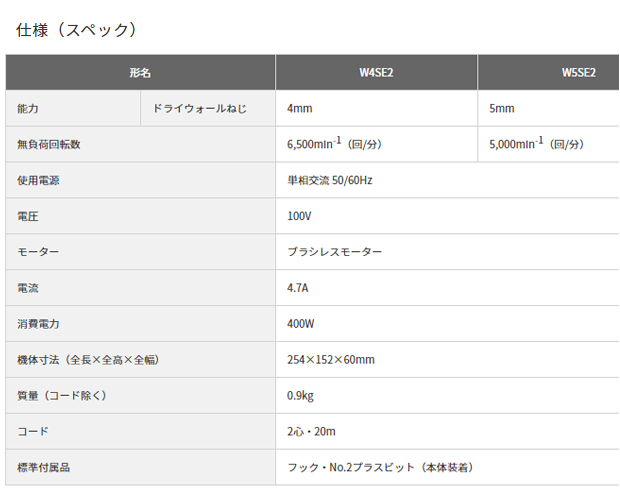620x500 pixels.
Task: Click the 5,000min-1 rotation speed value
Action: pyautogui.click(x=536, y=144)
